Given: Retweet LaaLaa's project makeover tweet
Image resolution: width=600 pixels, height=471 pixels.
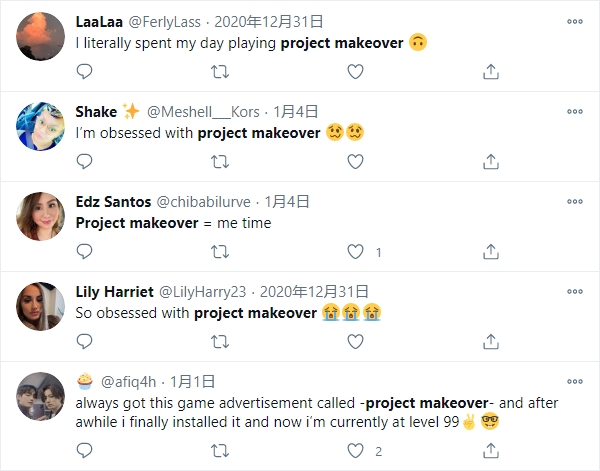Looking at the screenshot, I should point(220,72).
